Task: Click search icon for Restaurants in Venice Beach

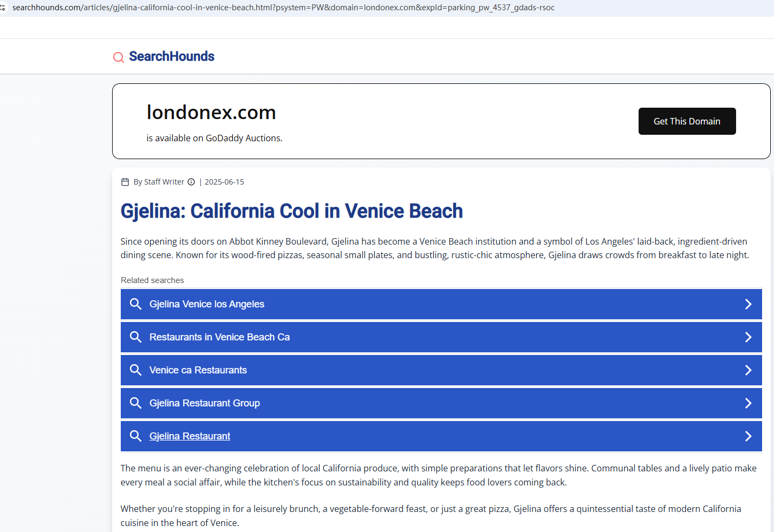Action: [135, 337]
